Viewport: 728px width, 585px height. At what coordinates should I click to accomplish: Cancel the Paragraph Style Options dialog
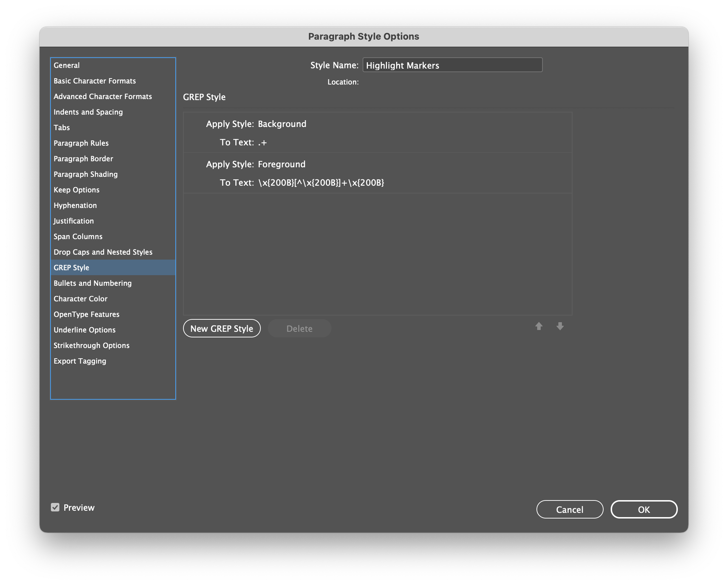pos(570,509)
